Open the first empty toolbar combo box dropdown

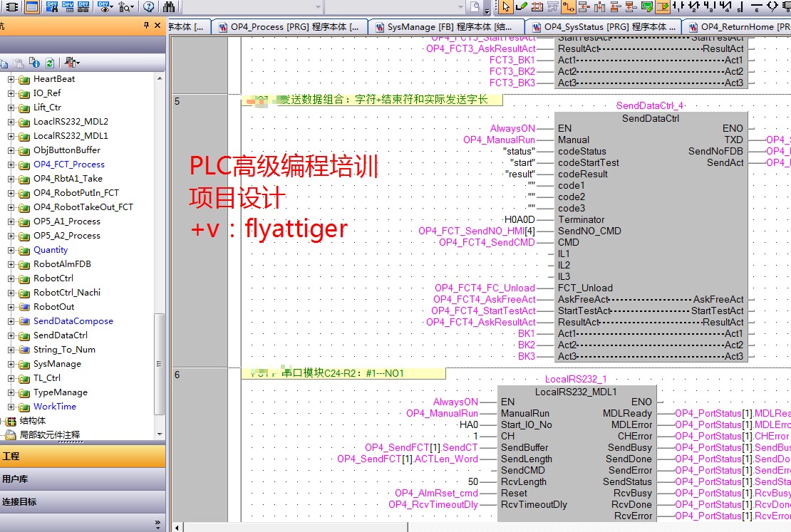click(x=318, y=6)
